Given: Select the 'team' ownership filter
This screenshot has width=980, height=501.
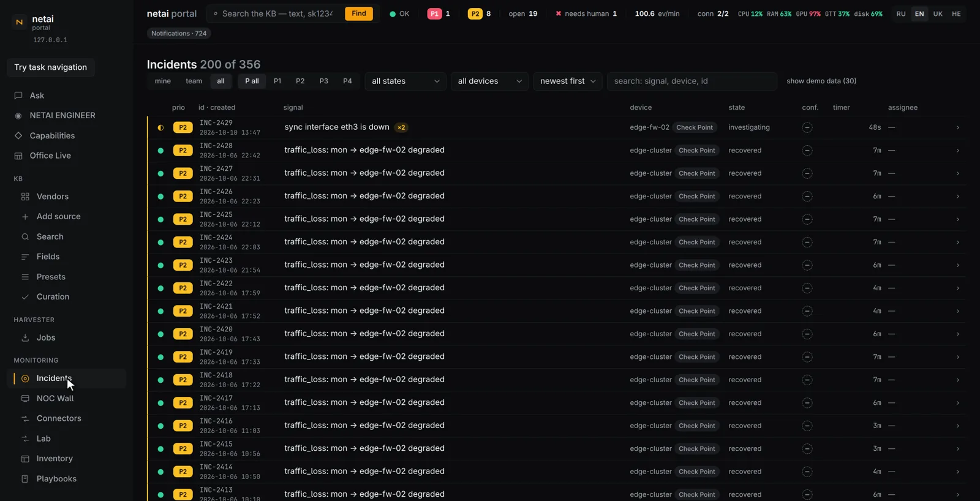Looking at the screenshot, I should tap(194, 81).
